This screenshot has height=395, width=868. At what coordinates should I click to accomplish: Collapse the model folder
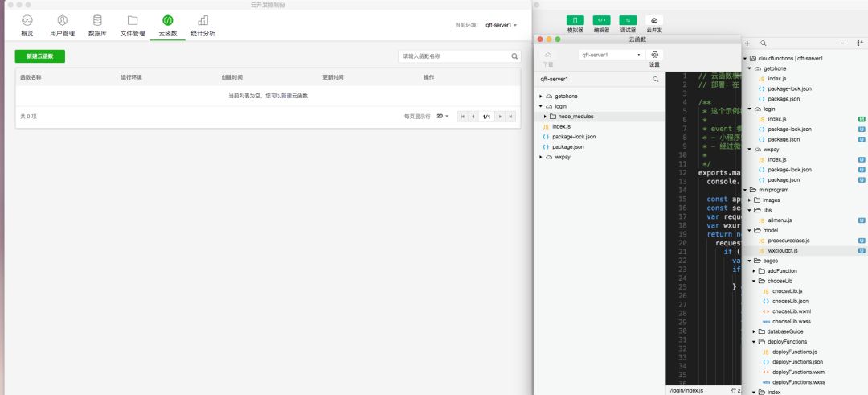tap(750, 230)
